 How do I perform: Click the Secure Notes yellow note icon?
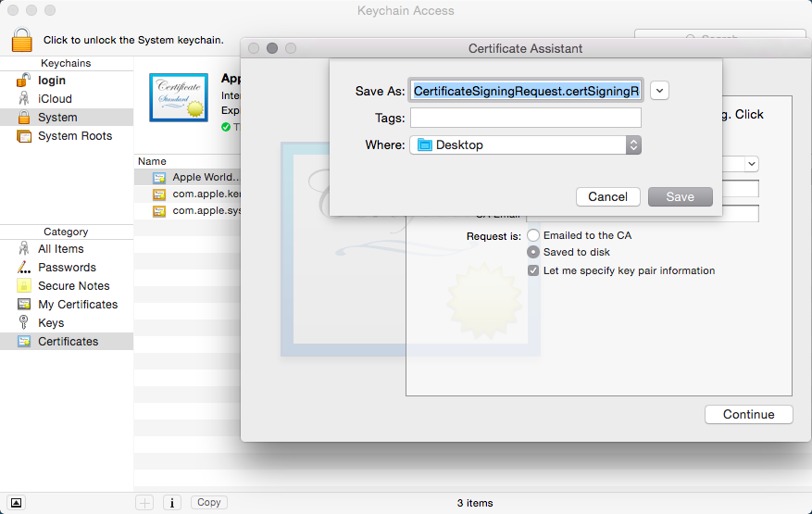coord(24,285)
